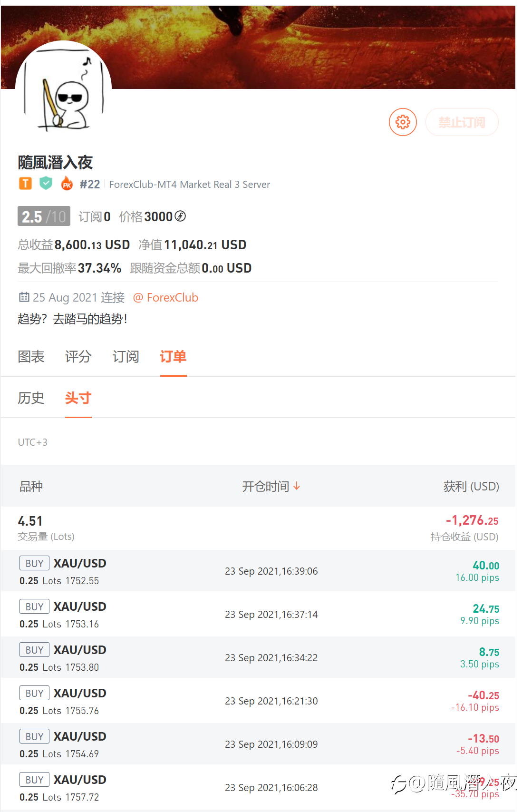Open the XAU/USD order priced 1755.76
Screen dimensions: 522x812
click(258, 701)
